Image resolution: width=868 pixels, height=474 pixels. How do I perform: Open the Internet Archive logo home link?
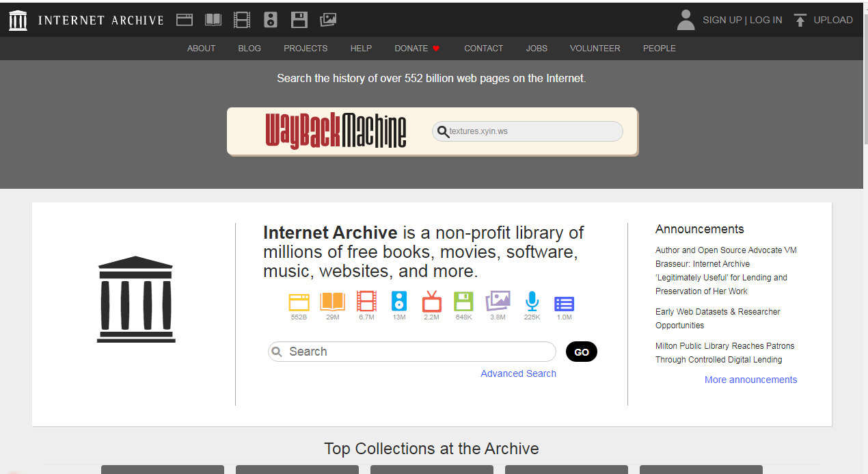coord(18,21)
